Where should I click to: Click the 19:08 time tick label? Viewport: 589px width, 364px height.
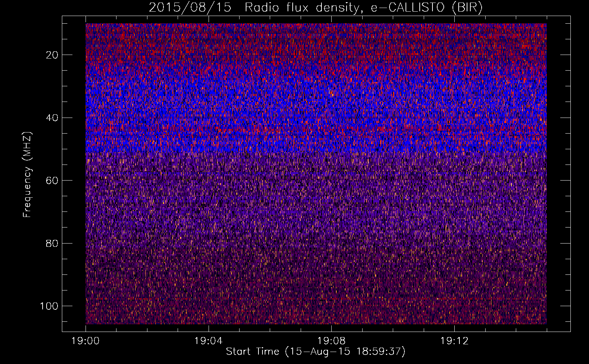(x=331, y=341)
